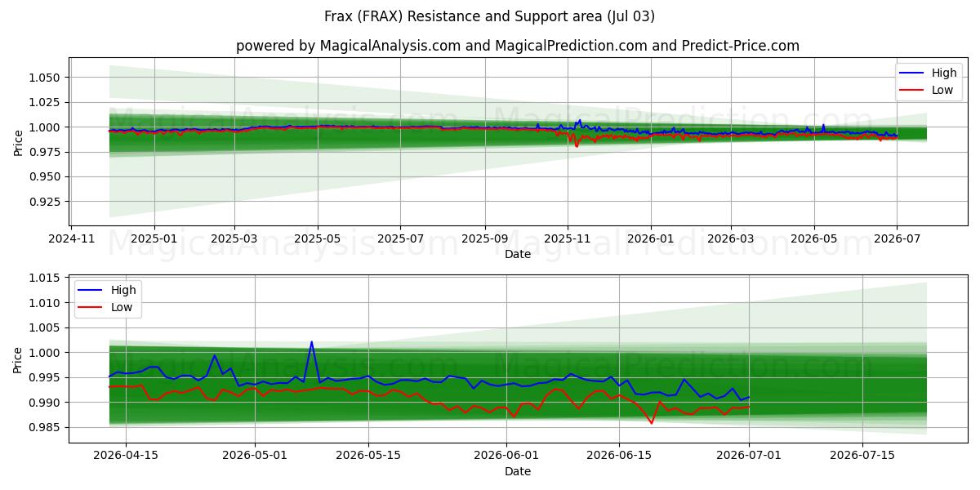Click the '2026-05-01' x-axis label on the bottom chart
Image resolution: width=980 pixels, height=490 pixels.
(x=254, y=457)
